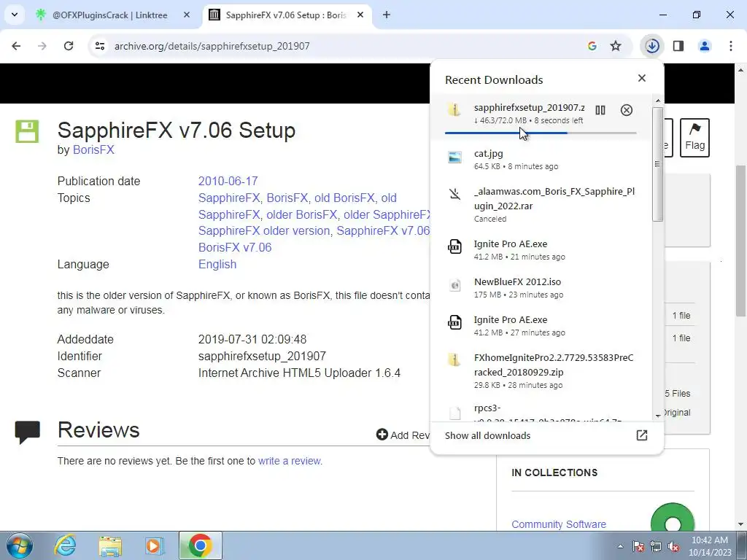Click the taskbar clock 10:42 AM

(709, 546)
